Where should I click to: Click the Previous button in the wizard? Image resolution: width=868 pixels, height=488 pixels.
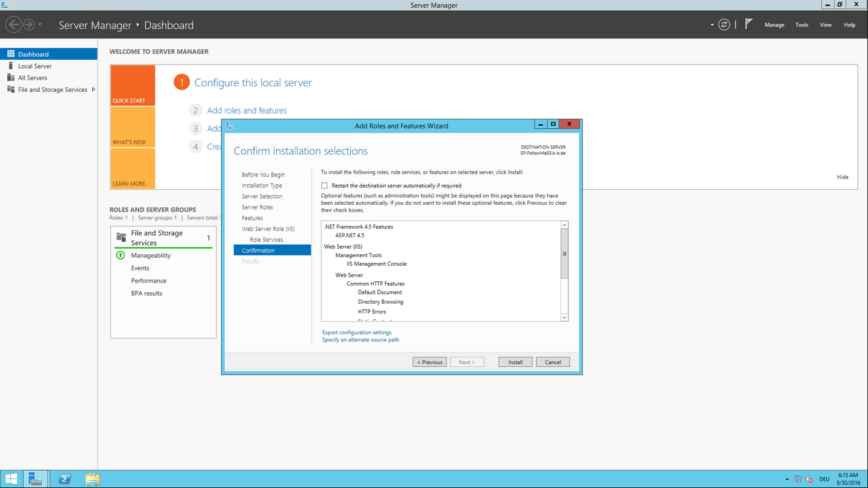click(x=430, y=362)
